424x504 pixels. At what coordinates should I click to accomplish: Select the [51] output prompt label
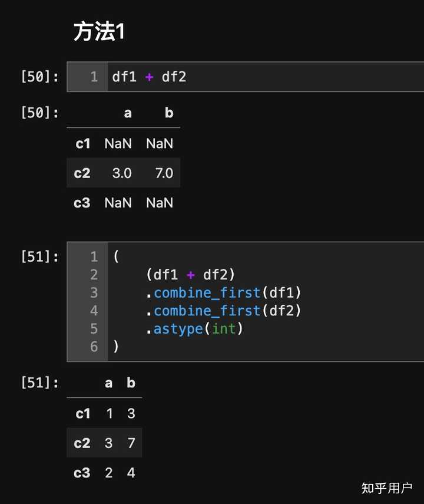pyautogui.click(x=39, y=383)
